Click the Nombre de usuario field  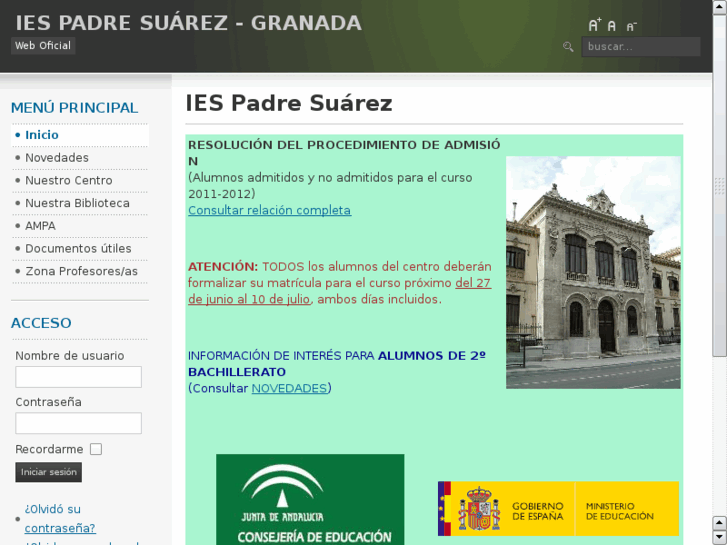(x=78, y=377)
